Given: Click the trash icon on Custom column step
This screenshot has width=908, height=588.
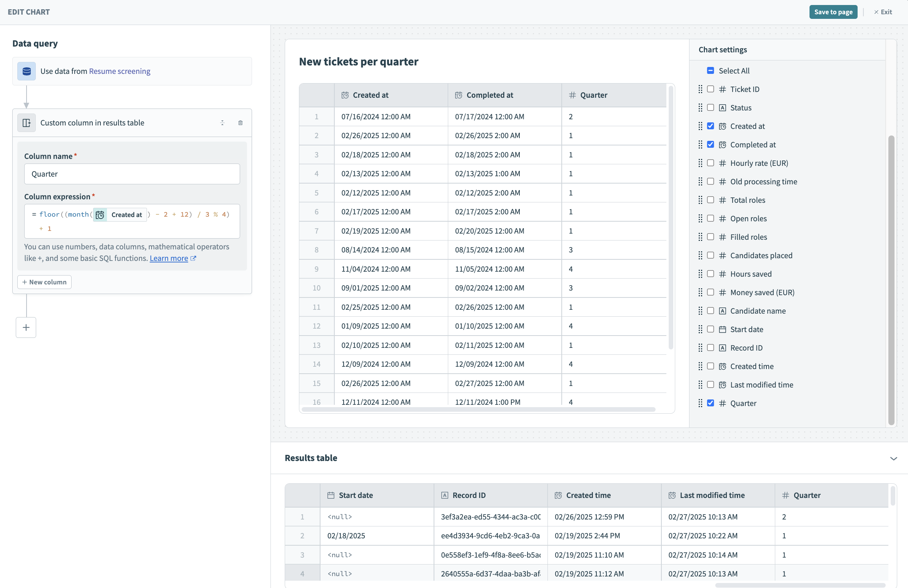Looking at the screenshot, I should point(240,123).
